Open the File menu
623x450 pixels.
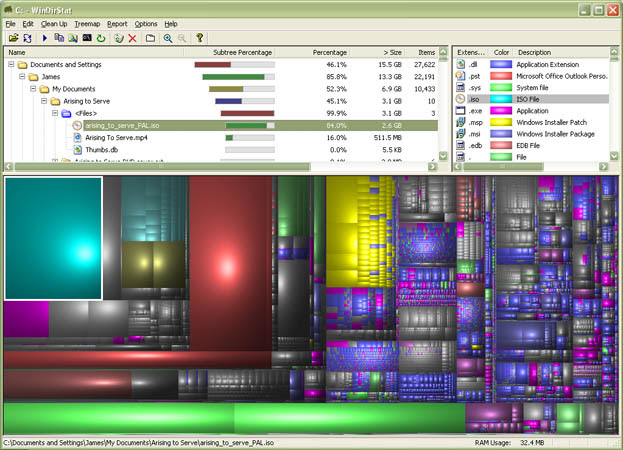pyautogui.click(x=10, y=24)
